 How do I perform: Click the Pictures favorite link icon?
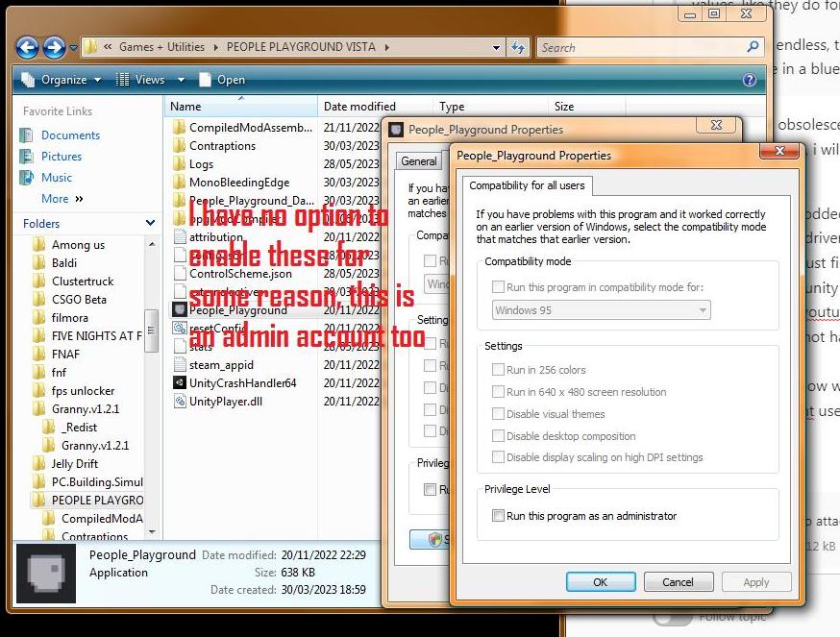26,157
